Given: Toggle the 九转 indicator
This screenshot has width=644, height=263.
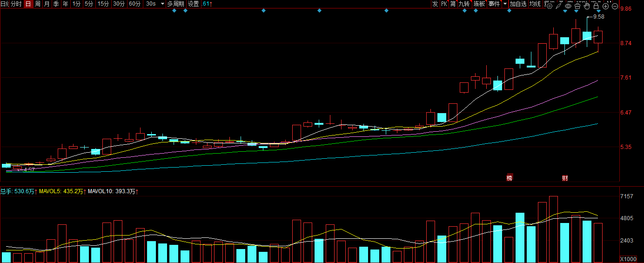Looking at the screenshot, I should click(x=464, y=4).
